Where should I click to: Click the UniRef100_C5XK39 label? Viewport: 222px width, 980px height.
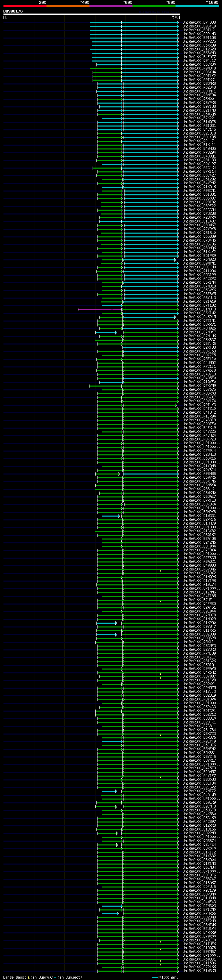pyautogui.click(x=199, y=45)
